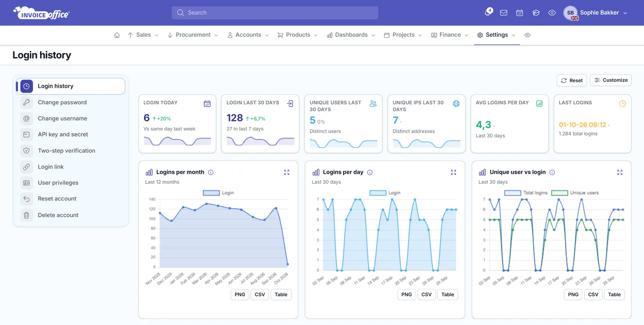Click the SB user avatar

pos(571,13)
